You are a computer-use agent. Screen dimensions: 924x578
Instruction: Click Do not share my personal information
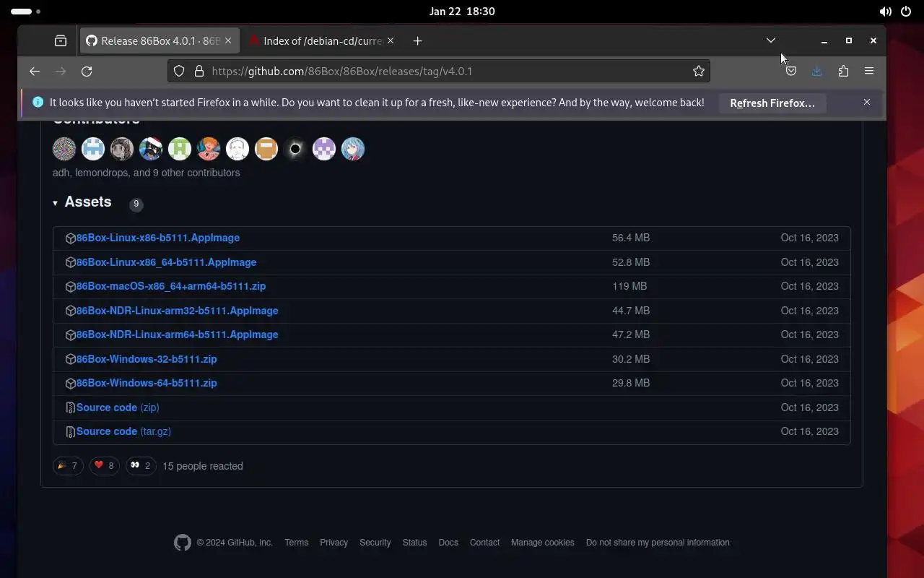pos(658,543)
